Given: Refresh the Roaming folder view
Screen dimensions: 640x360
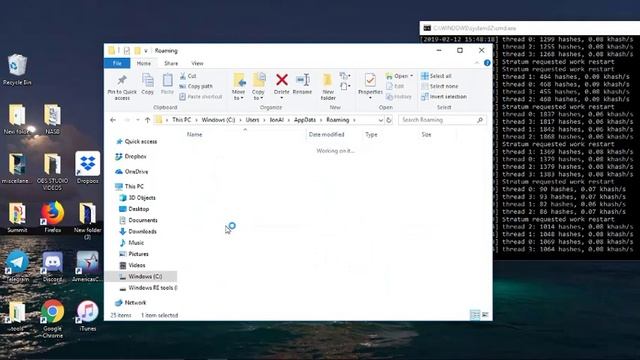Looking at the screenshot, I should [389, 120].
